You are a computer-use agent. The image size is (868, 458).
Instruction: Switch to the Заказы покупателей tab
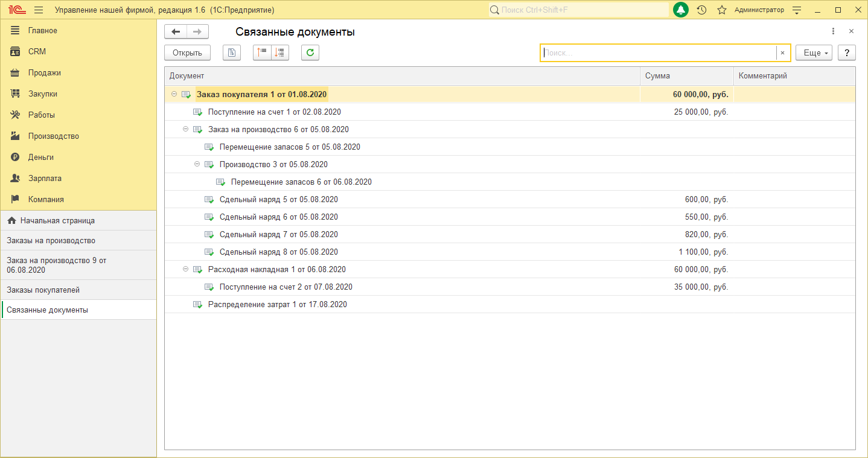click(x=43, y=290)
